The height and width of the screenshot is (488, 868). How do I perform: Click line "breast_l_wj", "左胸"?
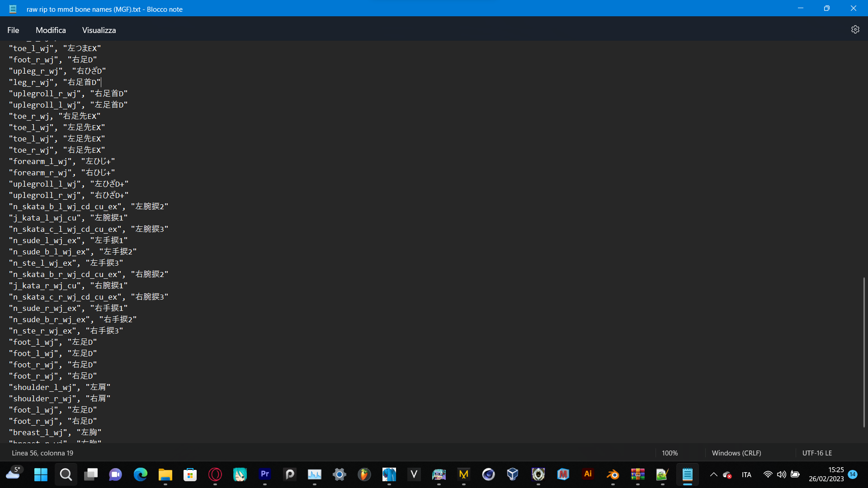[x=55, y=432]
